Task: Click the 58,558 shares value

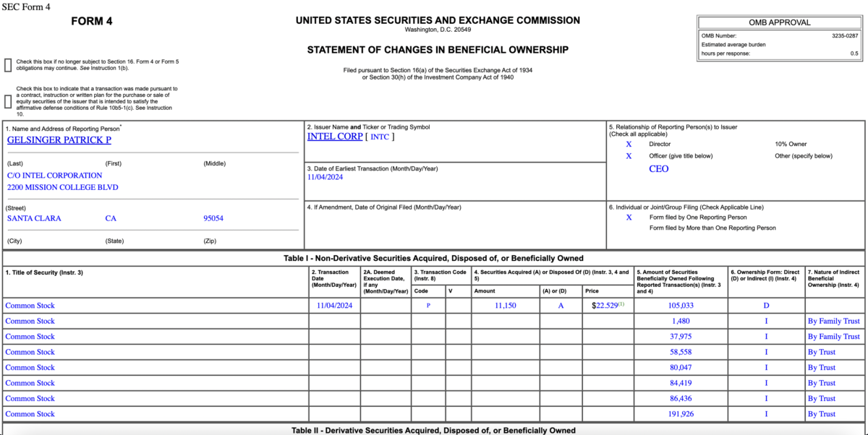Action: pyautogui.click(x=681, y=352)
